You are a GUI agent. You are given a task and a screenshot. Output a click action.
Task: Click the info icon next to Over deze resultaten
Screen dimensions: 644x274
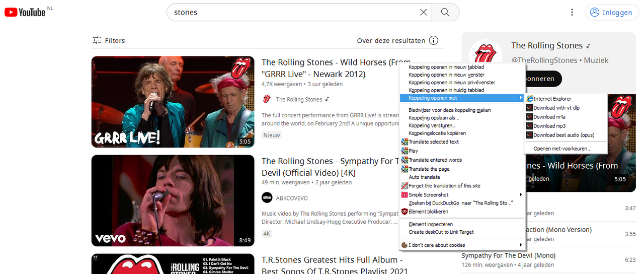tap(433, 40)
